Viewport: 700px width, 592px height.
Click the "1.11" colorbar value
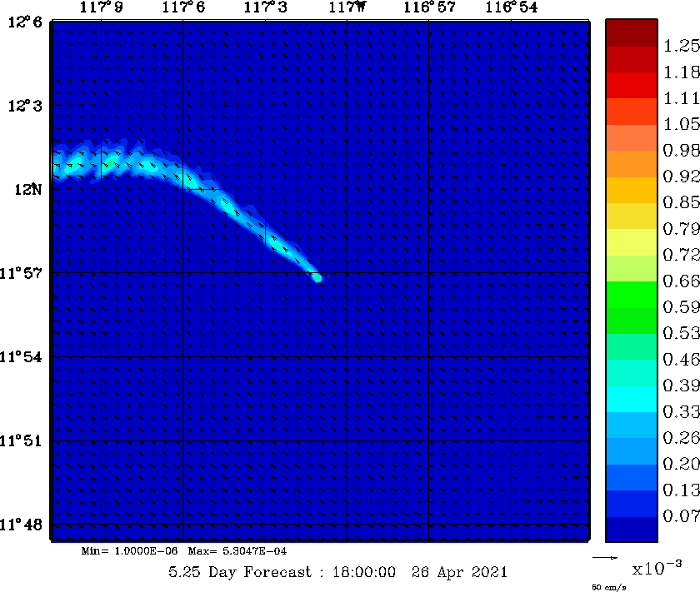682,98
